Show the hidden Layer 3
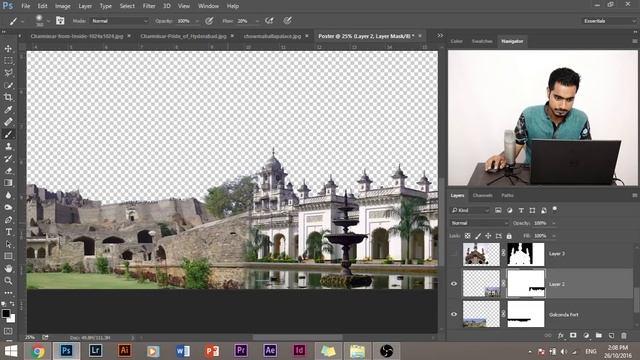640x360 pixels. point(454,253)
